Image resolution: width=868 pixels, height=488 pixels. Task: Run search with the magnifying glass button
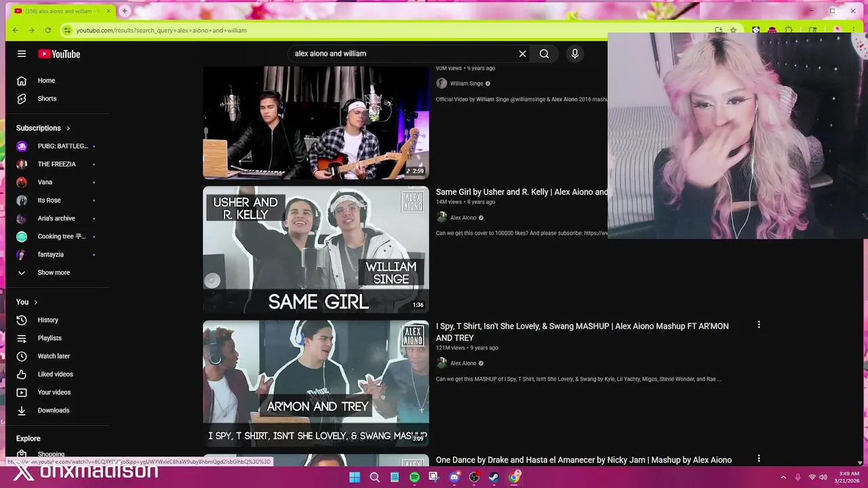tap(545, 54)
